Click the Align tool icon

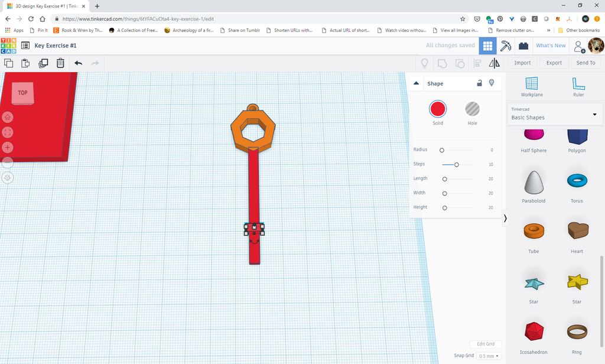[477, 63]
